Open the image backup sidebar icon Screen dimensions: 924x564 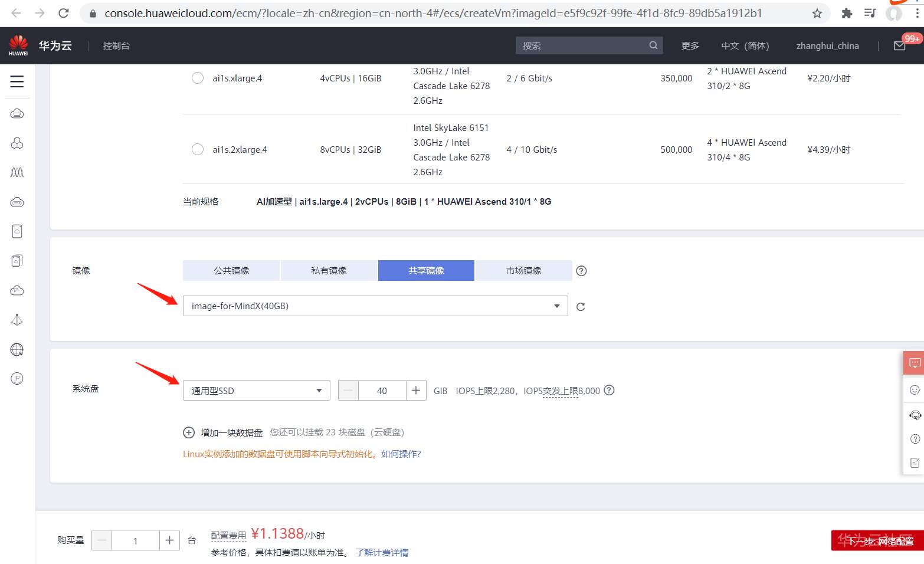pos(17,261)
